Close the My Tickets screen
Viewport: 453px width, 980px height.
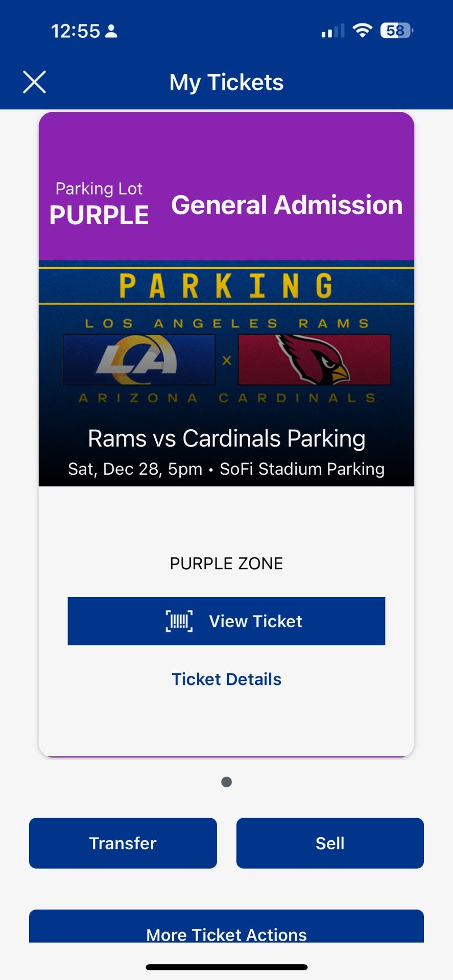tap(34, 82)
